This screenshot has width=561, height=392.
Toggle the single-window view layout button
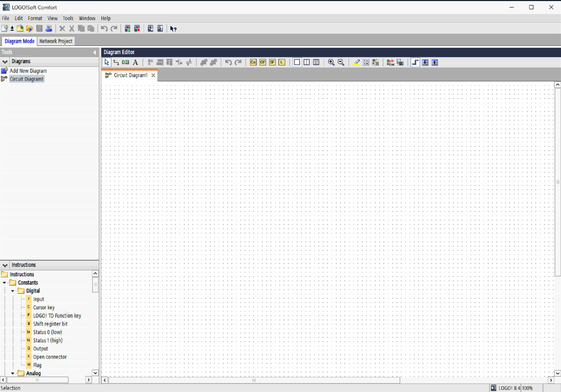coord(297,62)
